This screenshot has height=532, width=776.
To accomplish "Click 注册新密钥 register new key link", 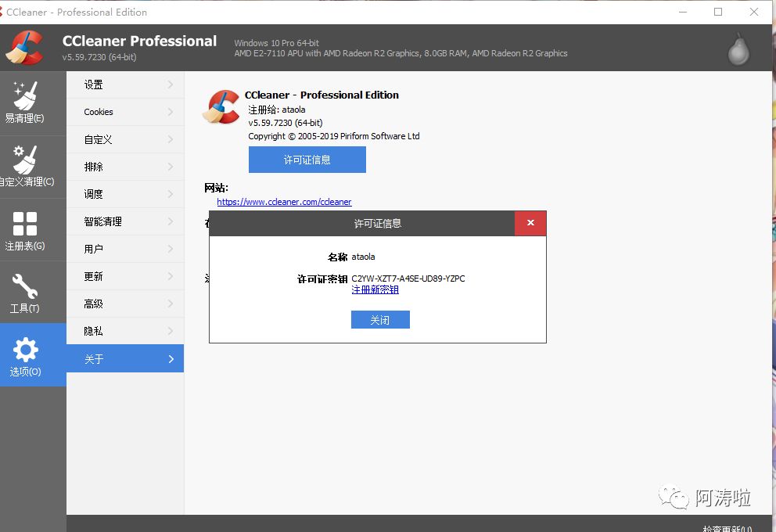I will tap(375, 289).
